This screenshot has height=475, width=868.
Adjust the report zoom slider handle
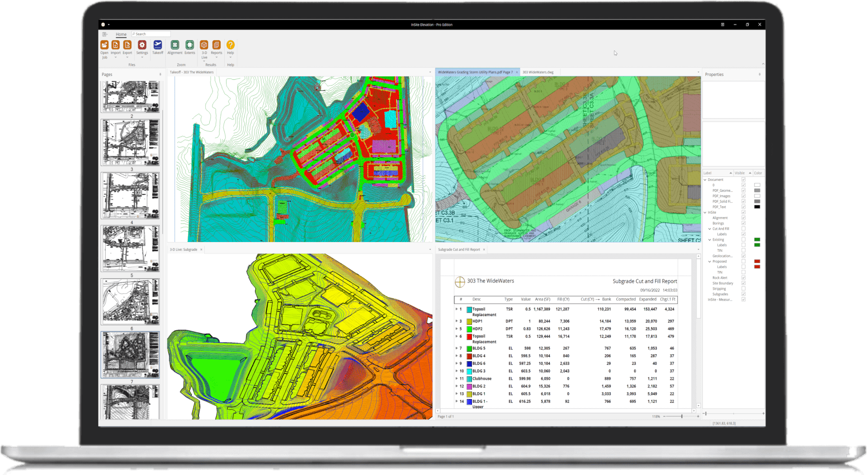tap(682, 416)
